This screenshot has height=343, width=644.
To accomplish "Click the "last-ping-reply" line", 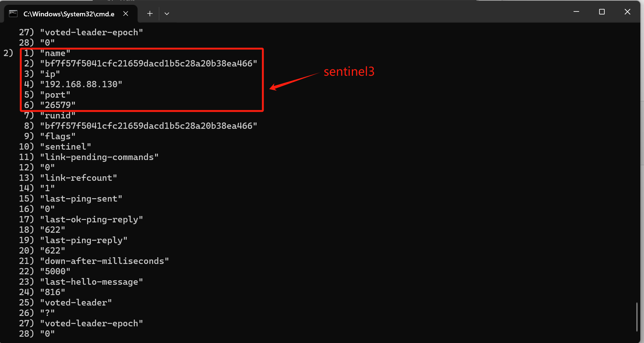I will pos(84,241).
